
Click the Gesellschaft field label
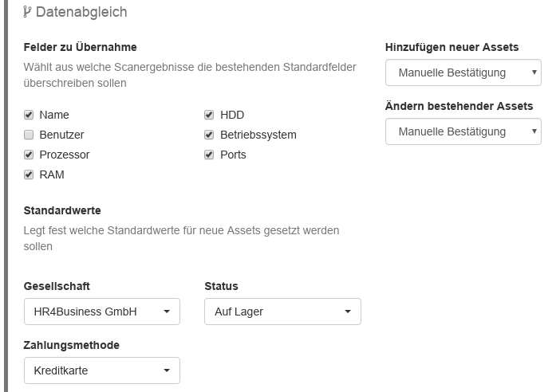57,286
